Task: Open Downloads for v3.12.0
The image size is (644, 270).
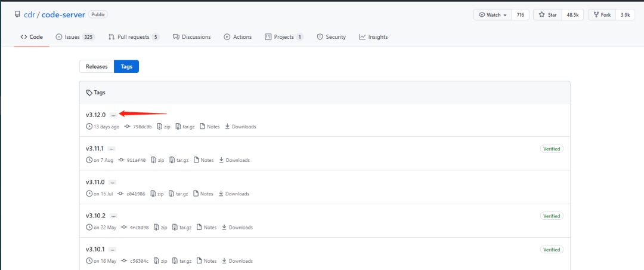Action: [x=240, y=127]
